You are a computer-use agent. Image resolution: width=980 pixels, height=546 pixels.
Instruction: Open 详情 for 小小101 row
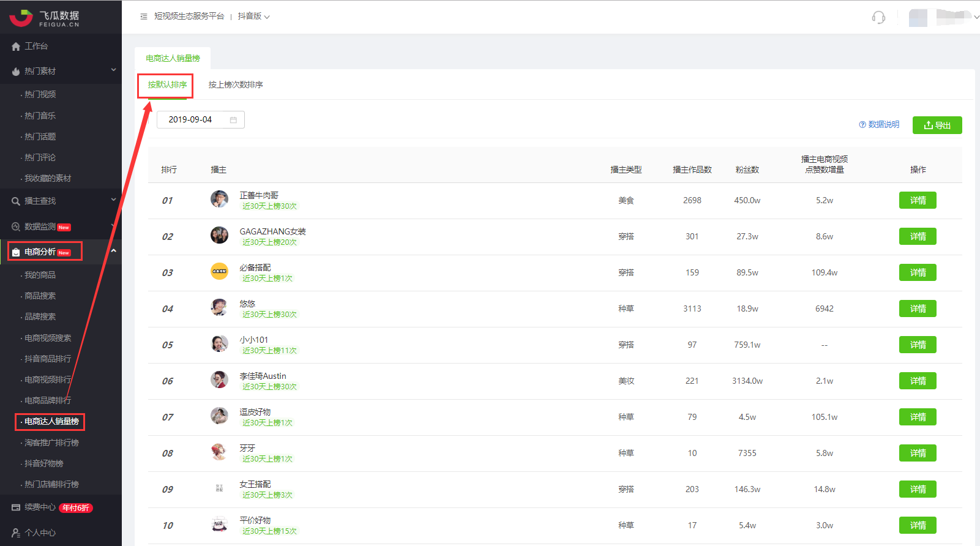point(918,345)
